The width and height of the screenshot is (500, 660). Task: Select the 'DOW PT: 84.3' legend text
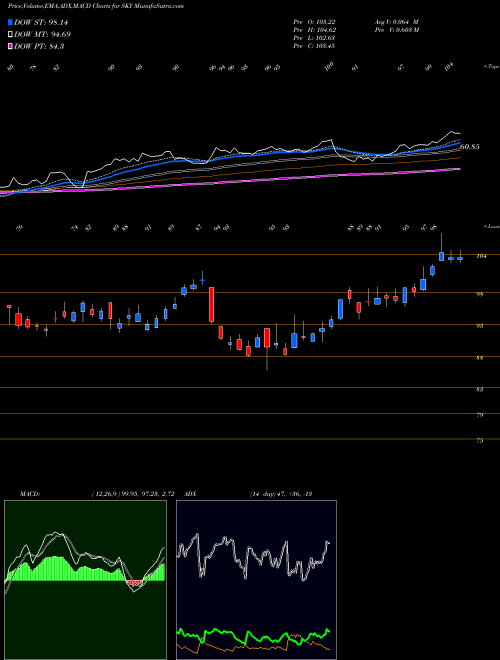pyautogui.click(x=39, y=46)
